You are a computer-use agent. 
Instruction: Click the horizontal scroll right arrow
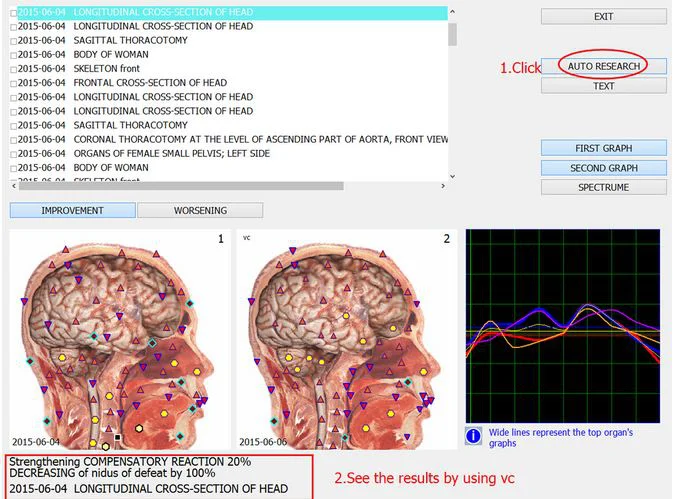[441, 186]
